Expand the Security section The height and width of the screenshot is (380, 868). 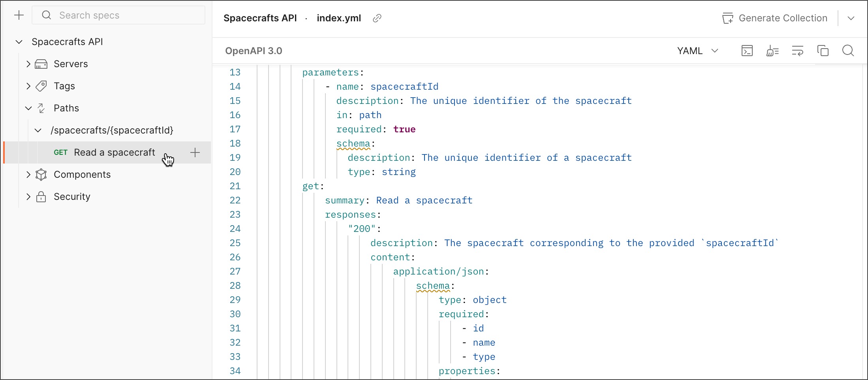pyautogui.click(x=28, y=196)
